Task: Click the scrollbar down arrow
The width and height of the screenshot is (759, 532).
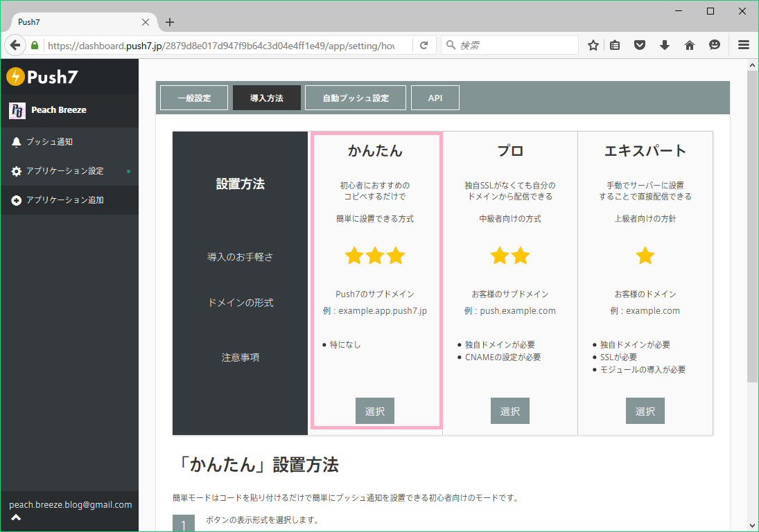Action: pyautogui.click(x=752, y=525)
